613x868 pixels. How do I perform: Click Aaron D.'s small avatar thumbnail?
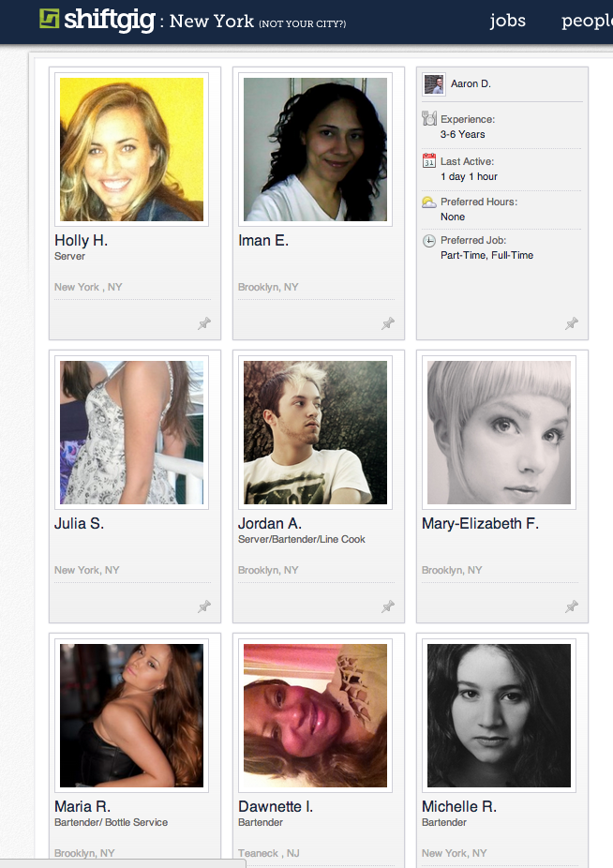pos(434,84)
